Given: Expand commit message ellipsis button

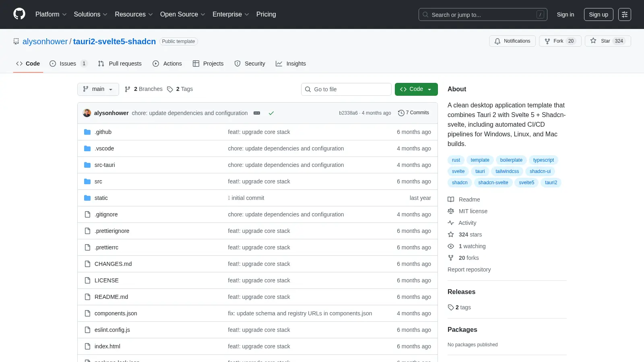Looking at the screenshot, I should pyautogui.click(x=257, y=113).
